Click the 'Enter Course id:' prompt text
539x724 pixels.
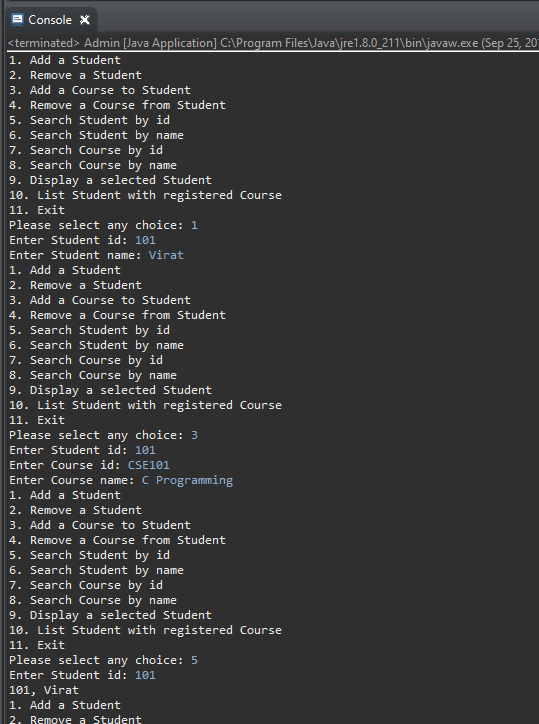tap(64, 465)
